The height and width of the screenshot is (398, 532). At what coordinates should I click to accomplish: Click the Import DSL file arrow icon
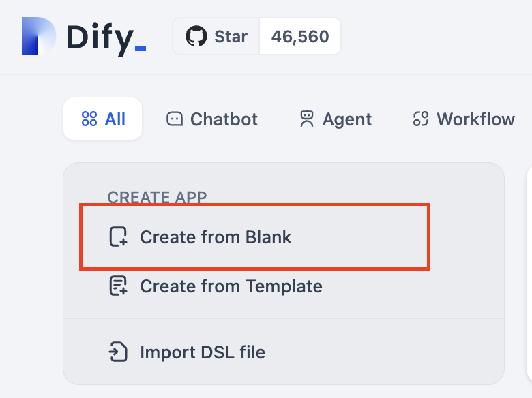pos(119,352)
